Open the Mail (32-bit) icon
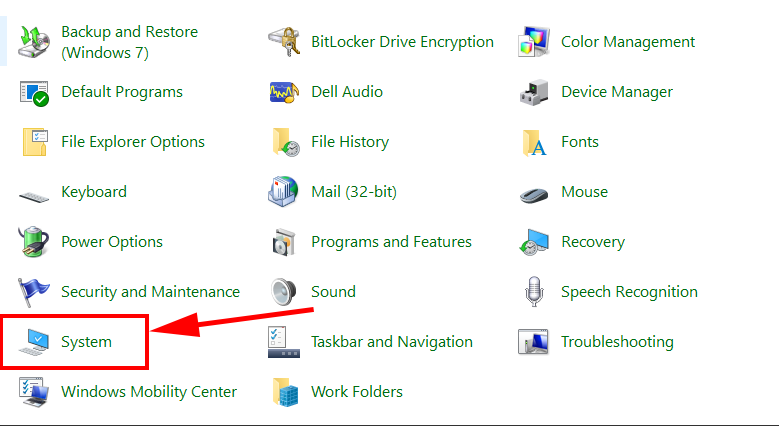 click(283, 191)
